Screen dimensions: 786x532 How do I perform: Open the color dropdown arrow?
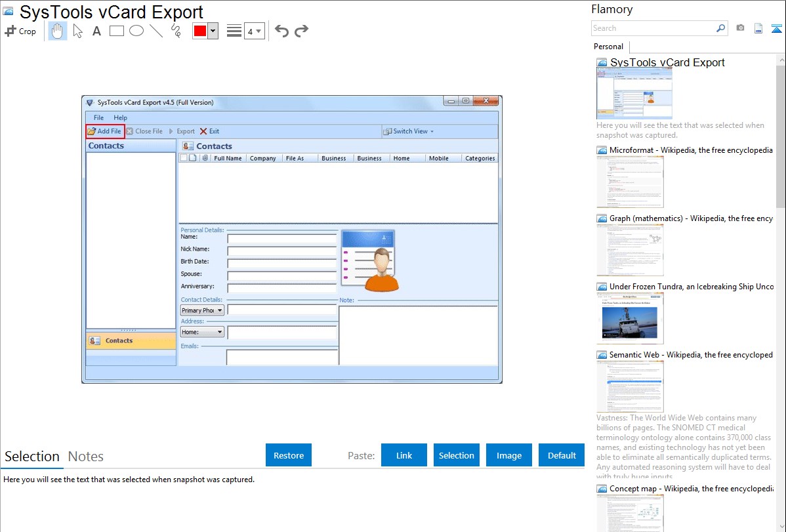click(x=213, y=31)
